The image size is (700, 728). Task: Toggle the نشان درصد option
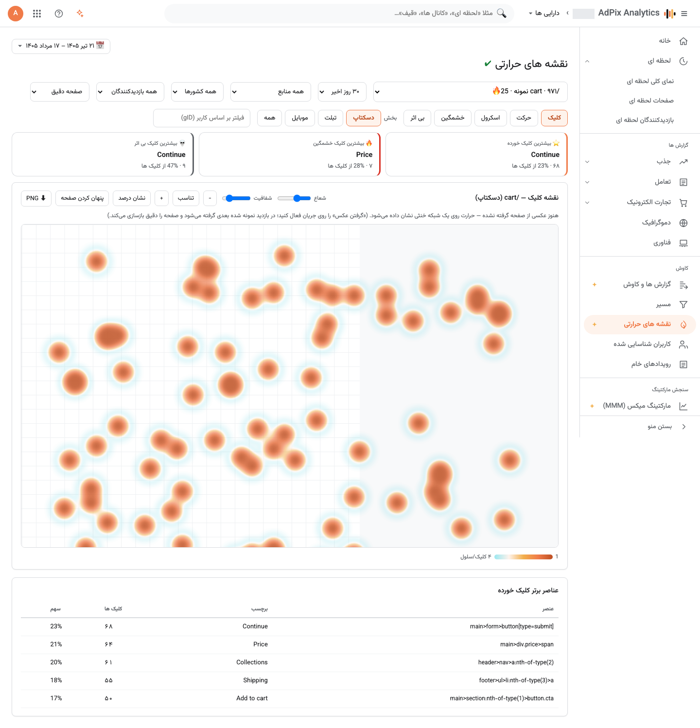click(x=132, y=198)
